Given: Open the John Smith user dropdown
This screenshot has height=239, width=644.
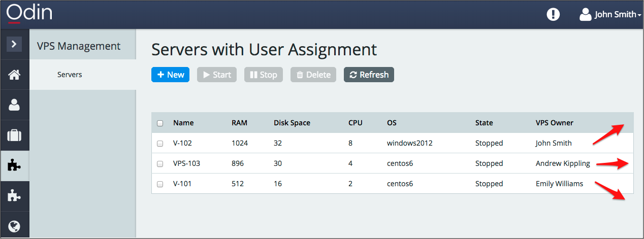Looking at the screenshot, I should coord(610,15).
